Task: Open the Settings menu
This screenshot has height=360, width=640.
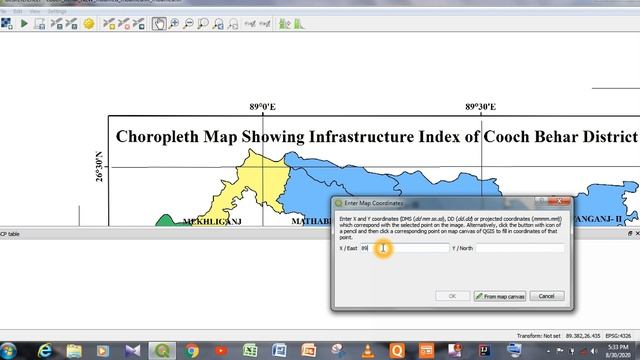Action: point(57,11)
